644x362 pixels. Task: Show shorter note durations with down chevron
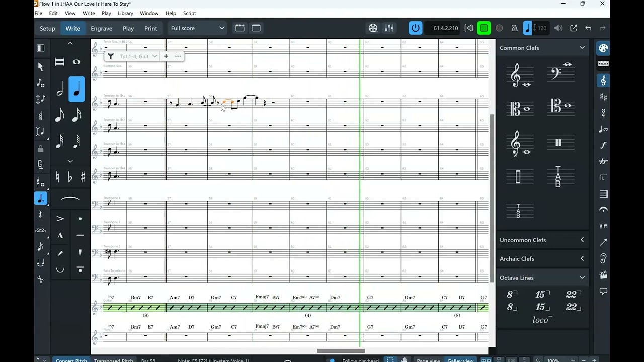[70, 161]
